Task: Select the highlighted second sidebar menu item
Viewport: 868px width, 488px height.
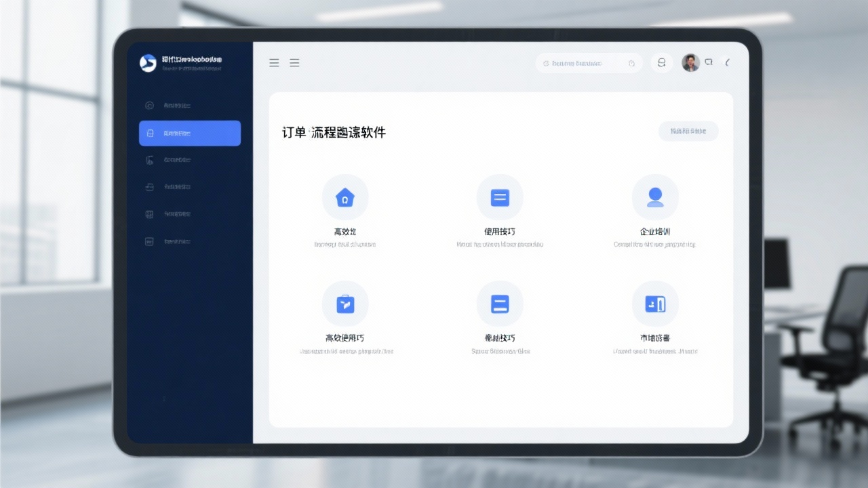Action: (189, 133)
